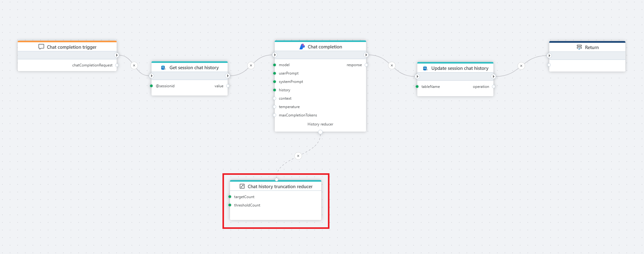This screenshot has width=644, height=254.
Task: Delete the connection leading into Return node
Action: [x=521, y=66]
